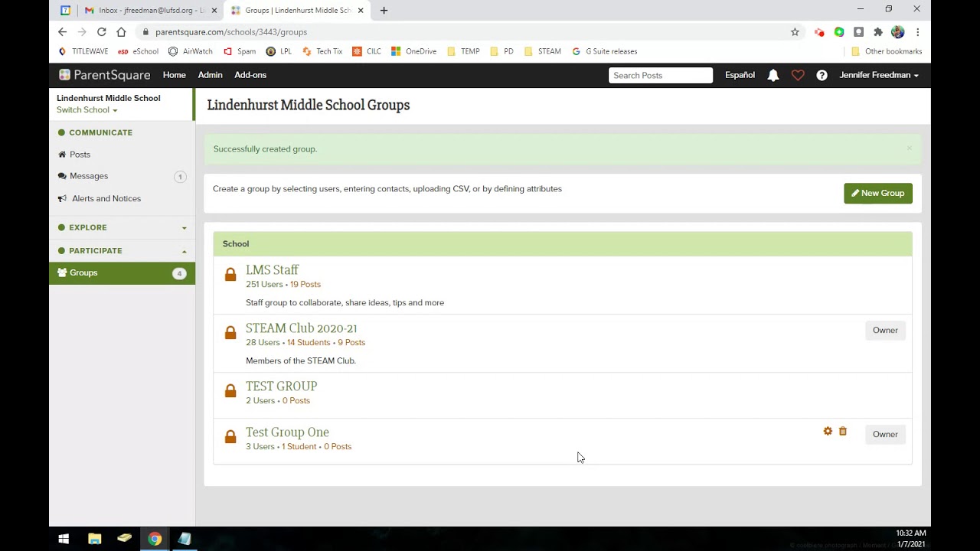Open the eSchool bookmark

139,51
